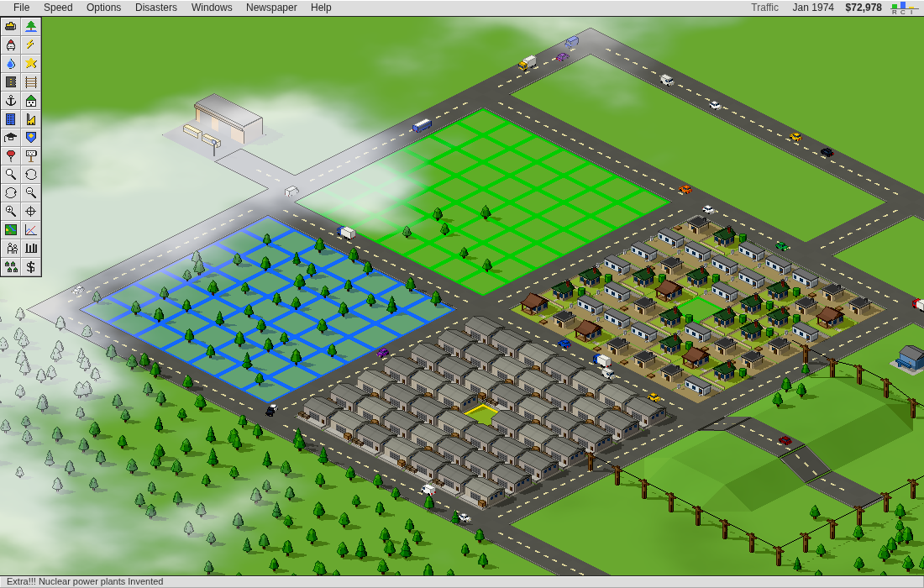Open the Disasters menu
924x588 pixels.
[155, 8]
